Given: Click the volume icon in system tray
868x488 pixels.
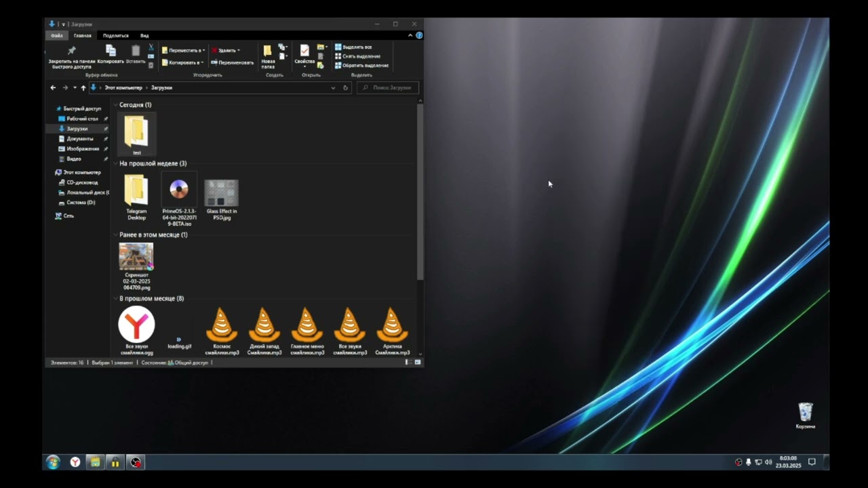Looking at the screenshot, I should pos(768,462).
